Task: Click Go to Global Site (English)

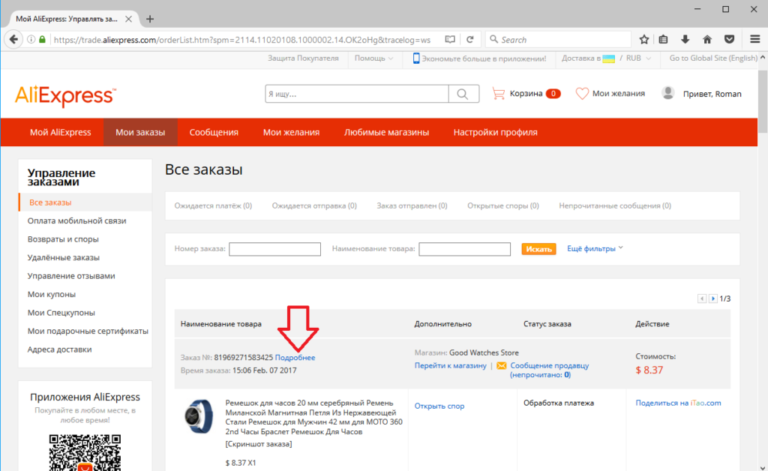Action: (x=713, y=58)
